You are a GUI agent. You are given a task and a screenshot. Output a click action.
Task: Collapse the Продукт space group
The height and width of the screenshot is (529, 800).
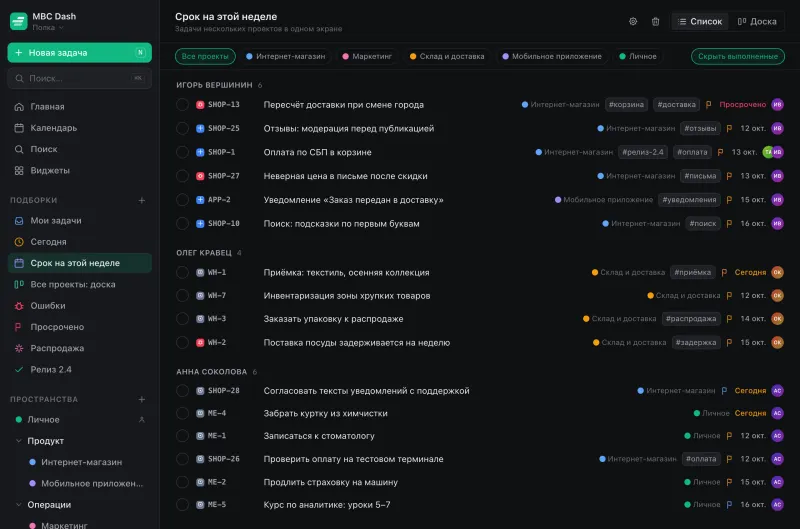(x=19, y=441)
